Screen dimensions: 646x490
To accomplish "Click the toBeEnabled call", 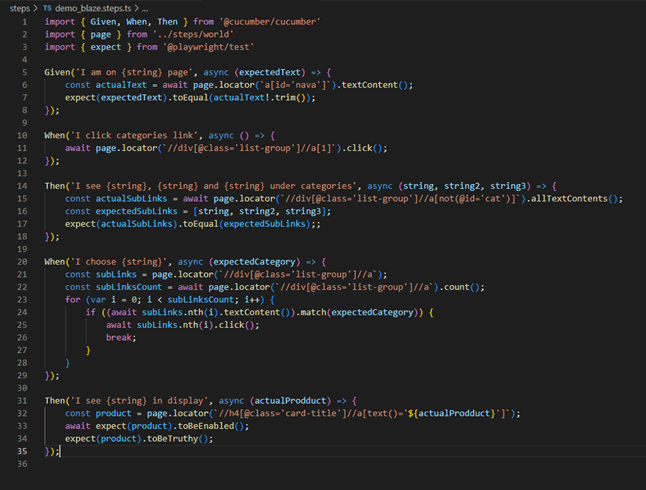I will (206, 426).
